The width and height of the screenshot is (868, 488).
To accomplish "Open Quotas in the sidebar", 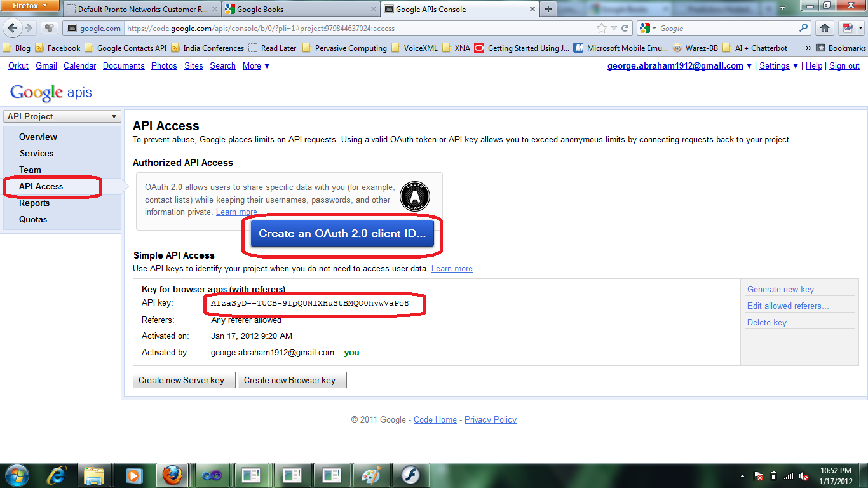I will click(x=33, y=219).
